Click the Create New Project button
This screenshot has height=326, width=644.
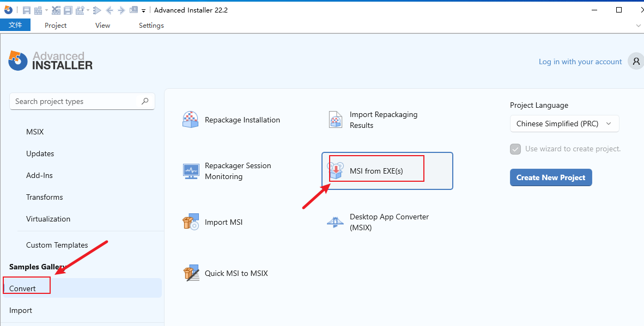(551, 177)
